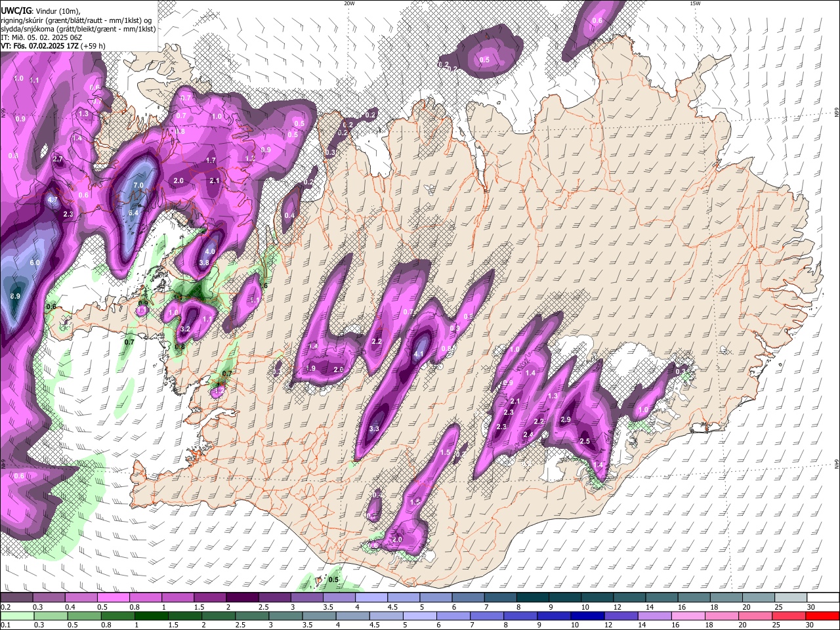Click the 2.5 precipitation value in southeast Iceland

pos(585,442)
